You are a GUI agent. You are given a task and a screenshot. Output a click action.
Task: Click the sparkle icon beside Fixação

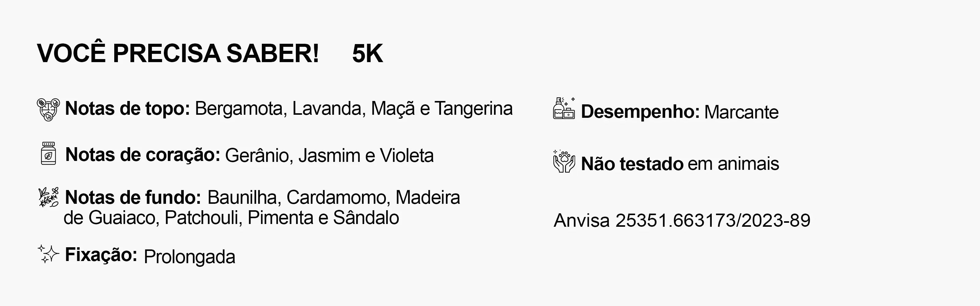(x=49, y=254)
